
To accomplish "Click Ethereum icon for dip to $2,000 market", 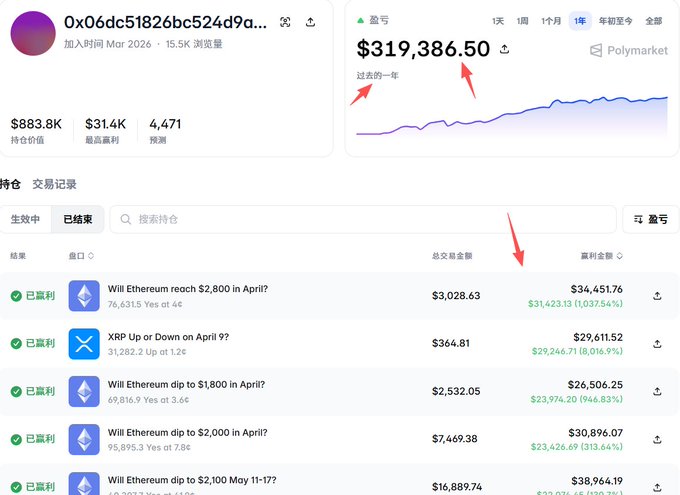I will pos(84,439).
